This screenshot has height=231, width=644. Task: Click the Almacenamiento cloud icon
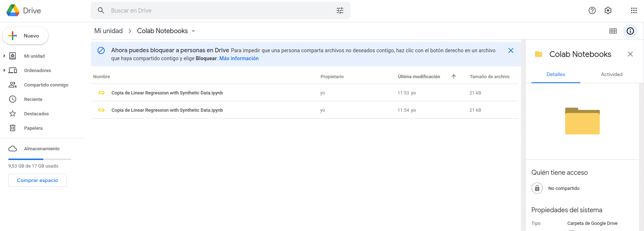[x=13, y=148]
